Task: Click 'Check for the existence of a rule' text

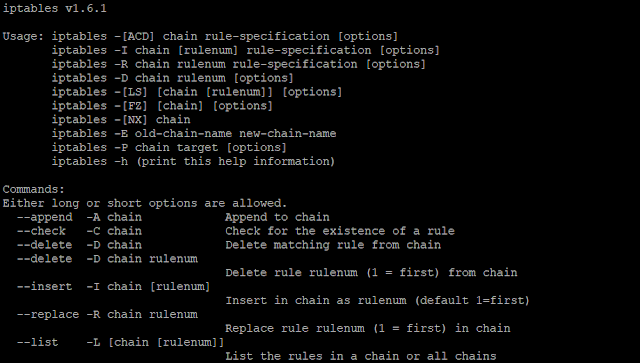Action: point(340,231)
